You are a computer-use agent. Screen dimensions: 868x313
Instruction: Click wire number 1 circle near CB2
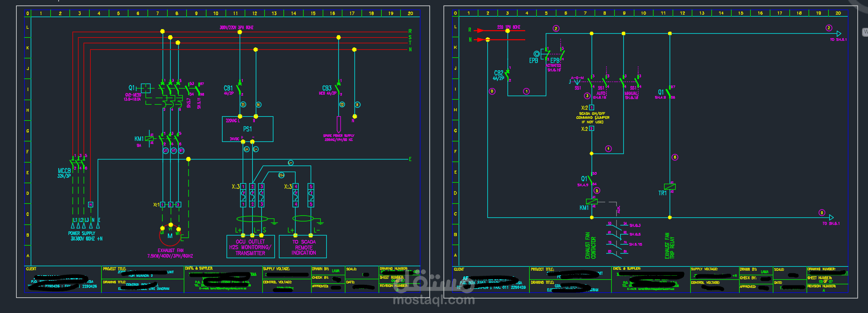pyautogui.click(x=526, y=92)
